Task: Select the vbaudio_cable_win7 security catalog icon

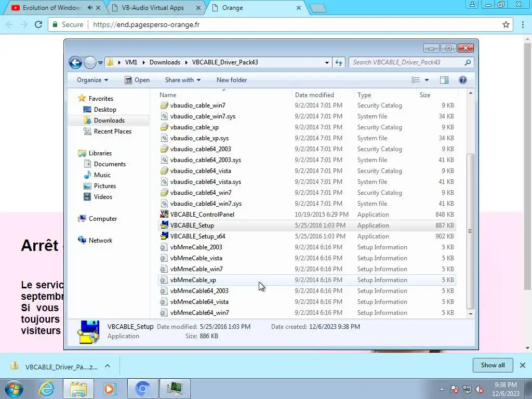Action: pos(164,105)
